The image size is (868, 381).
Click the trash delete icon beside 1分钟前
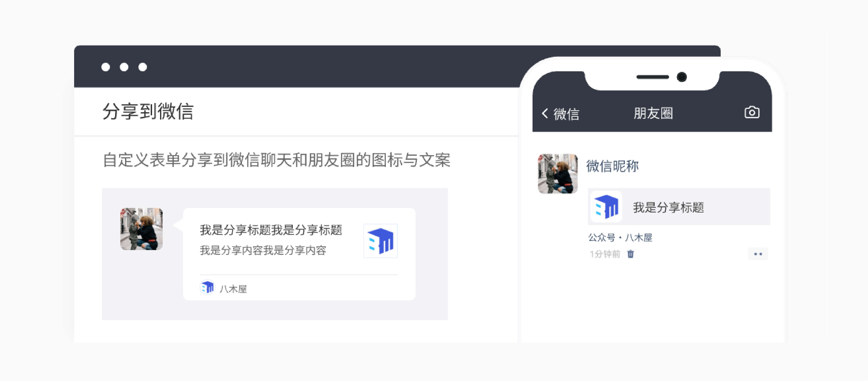click(630, 254)
